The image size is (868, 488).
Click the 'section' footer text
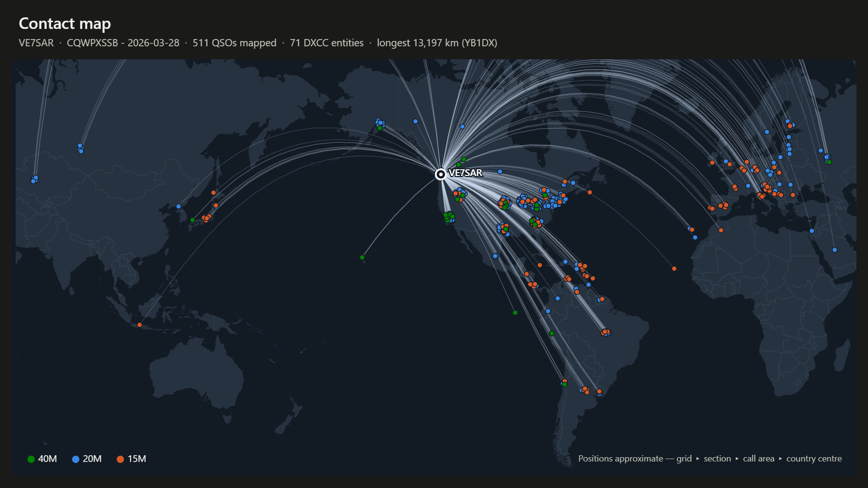coord(717,459)
